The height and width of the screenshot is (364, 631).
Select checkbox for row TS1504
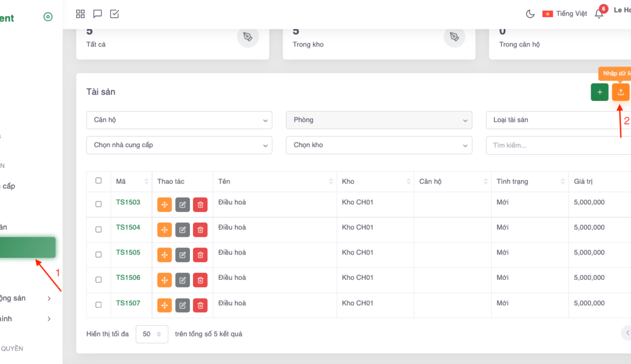[x=98, y=229]
